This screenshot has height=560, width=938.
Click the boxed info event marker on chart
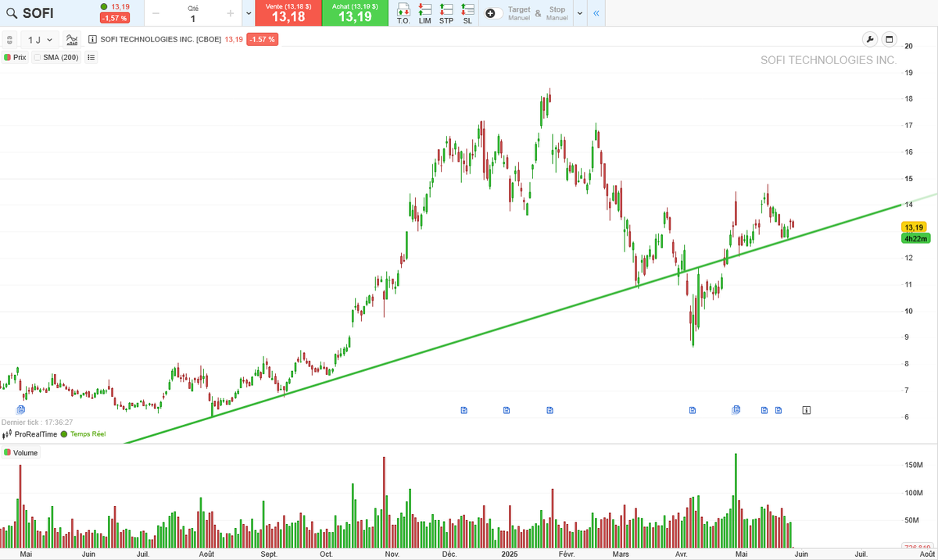coord(807,409)
